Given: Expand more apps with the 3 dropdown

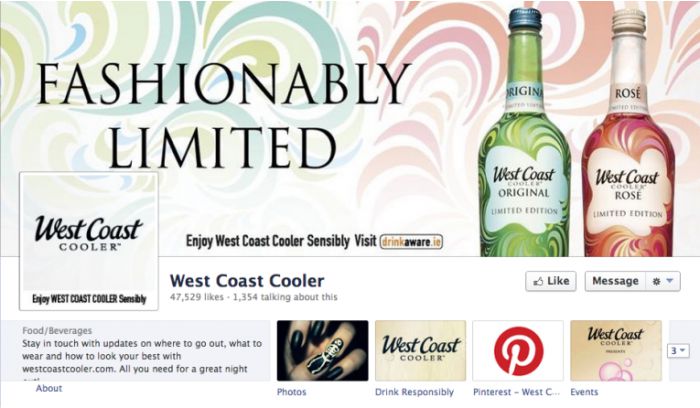Looking at the screenshot, I should [678, 350].
